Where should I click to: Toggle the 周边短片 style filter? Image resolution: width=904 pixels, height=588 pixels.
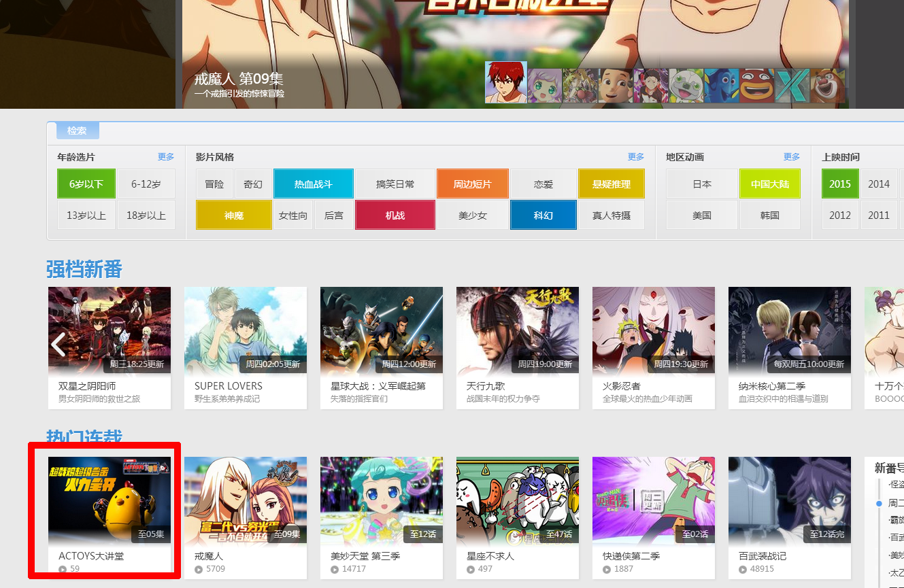(x=473, y=184)
